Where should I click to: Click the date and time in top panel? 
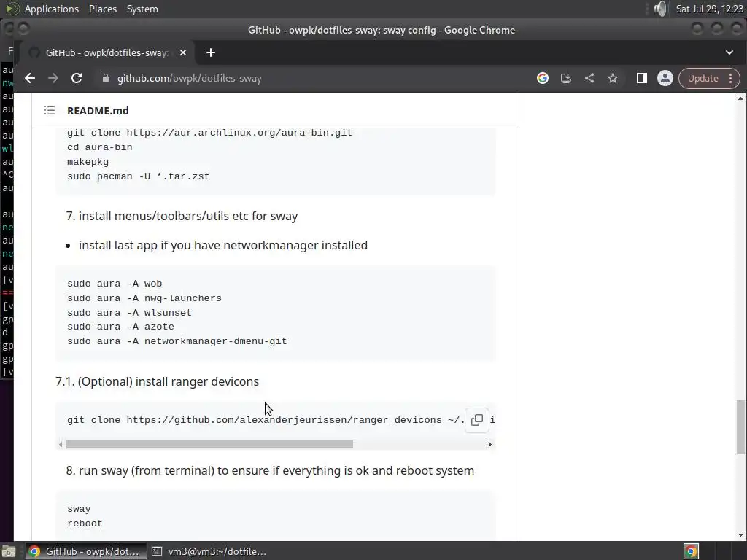(x=709, y=9)
